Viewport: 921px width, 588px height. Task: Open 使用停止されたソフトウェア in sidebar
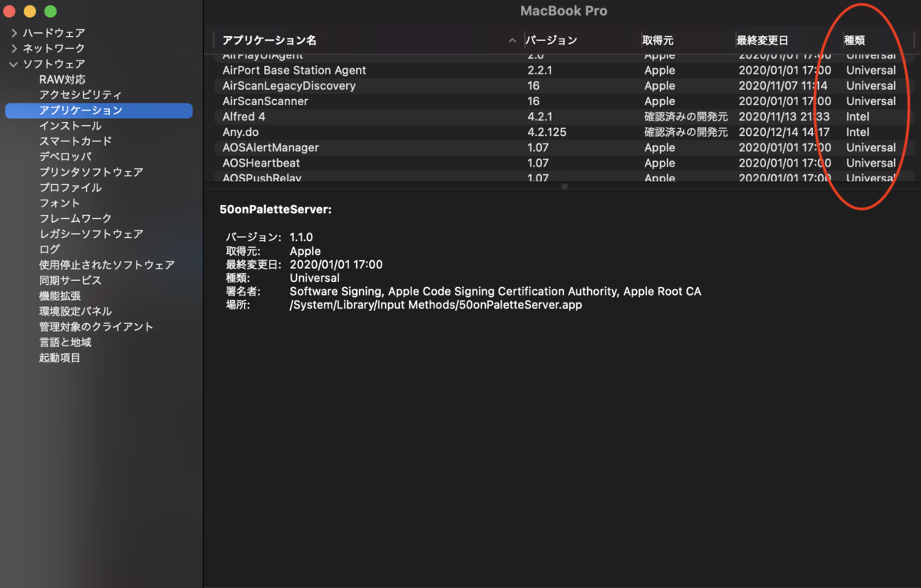tap(107, 265)
